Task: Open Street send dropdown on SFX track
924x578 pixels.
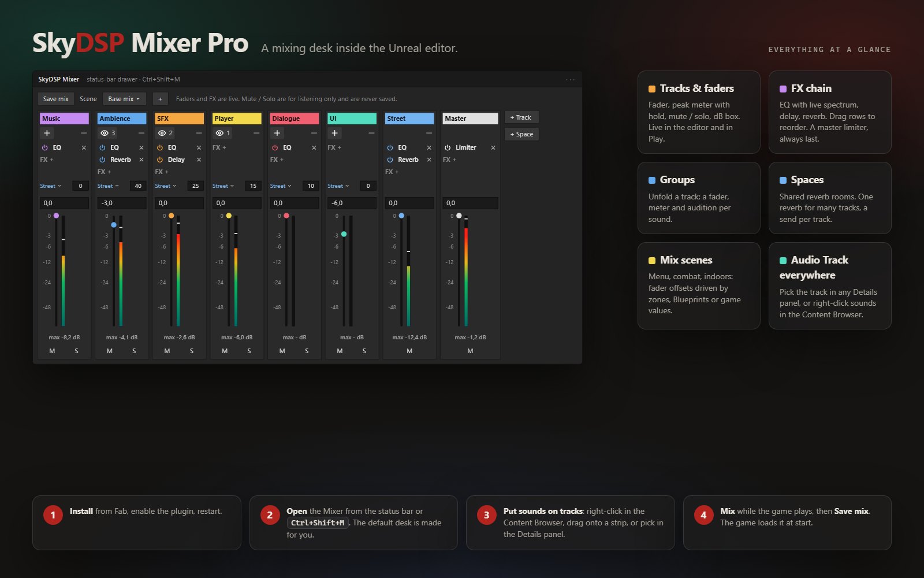Action: (166, 186)
